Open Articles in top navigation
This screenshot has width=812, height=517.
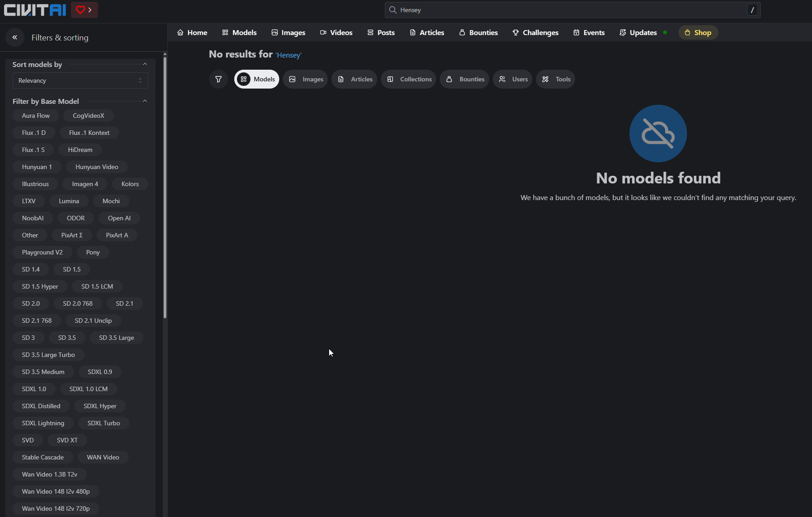tap(427, 32)
